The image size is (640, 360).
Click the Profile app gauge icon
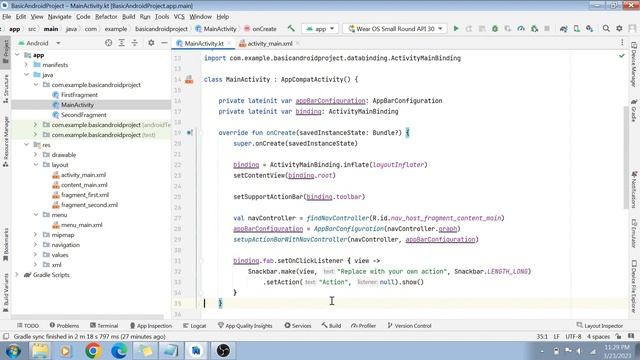tap(521, 29)
